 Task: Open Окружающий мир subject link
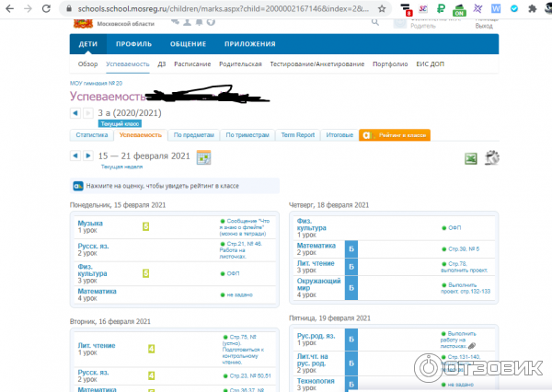point(319,285)
